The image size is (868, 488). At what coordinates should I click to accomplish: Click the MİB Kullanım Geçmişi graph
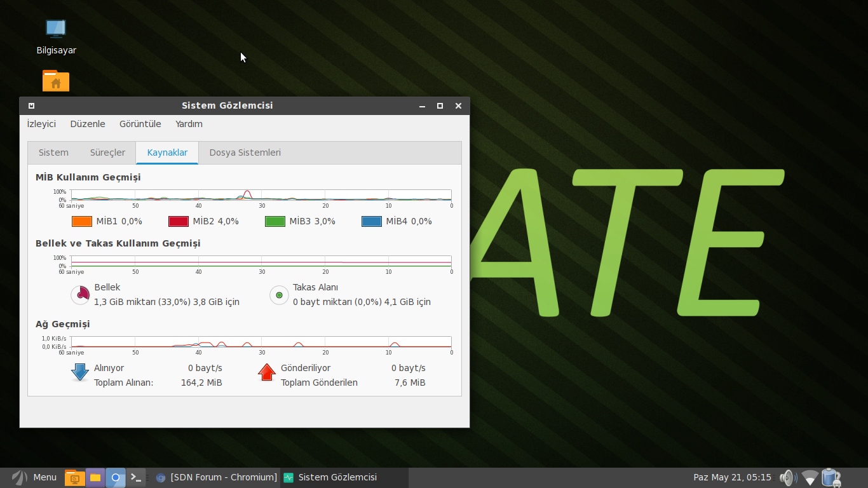pyautogui.click(x=261, y=195)
